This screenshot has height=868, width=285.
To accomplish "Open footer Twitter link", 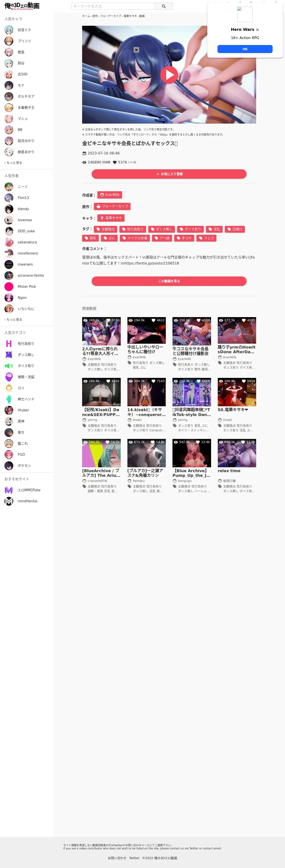I will pyautogui.click(x=134, y=858).
